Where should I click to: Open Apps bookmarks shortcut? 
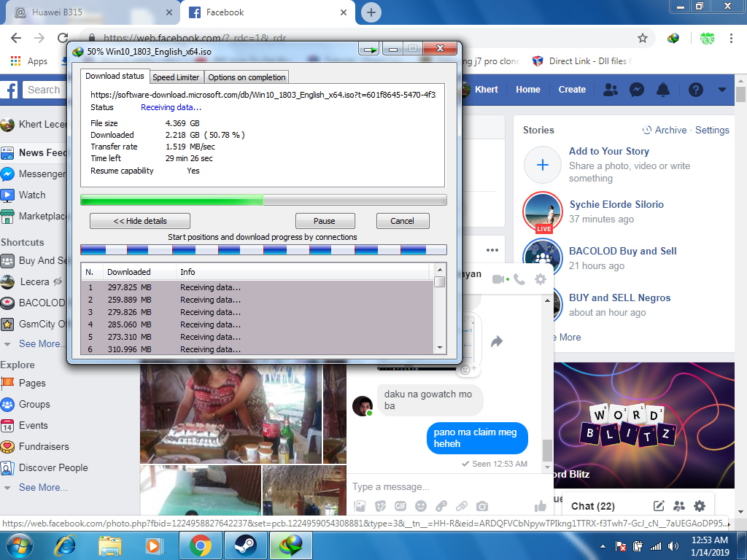29,61
